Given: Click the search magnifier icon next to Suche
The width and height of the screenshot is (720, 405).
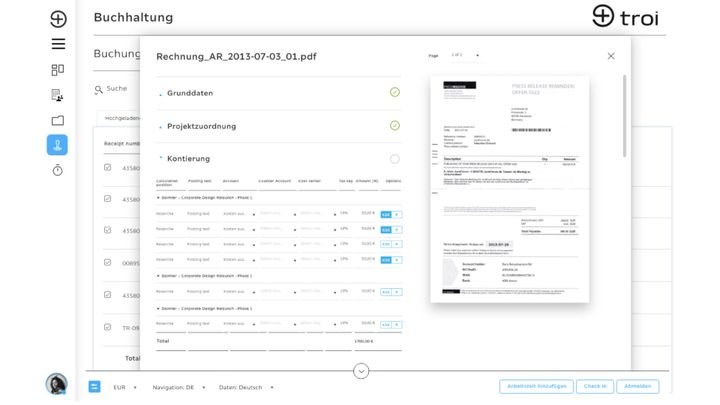Looking at the screenshot, I should coord(98,90).
